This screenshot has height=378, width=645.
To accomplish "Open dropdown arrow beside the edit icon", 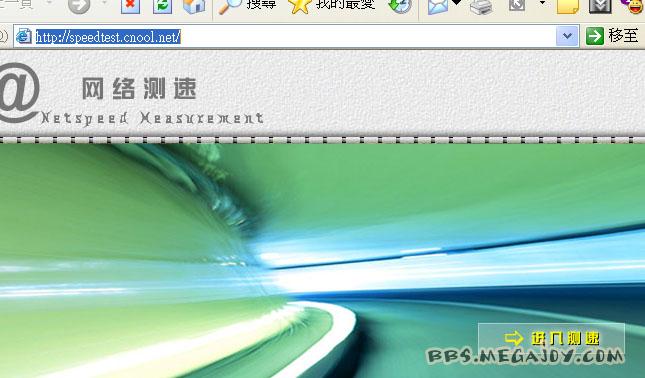I will click(543, 3).
